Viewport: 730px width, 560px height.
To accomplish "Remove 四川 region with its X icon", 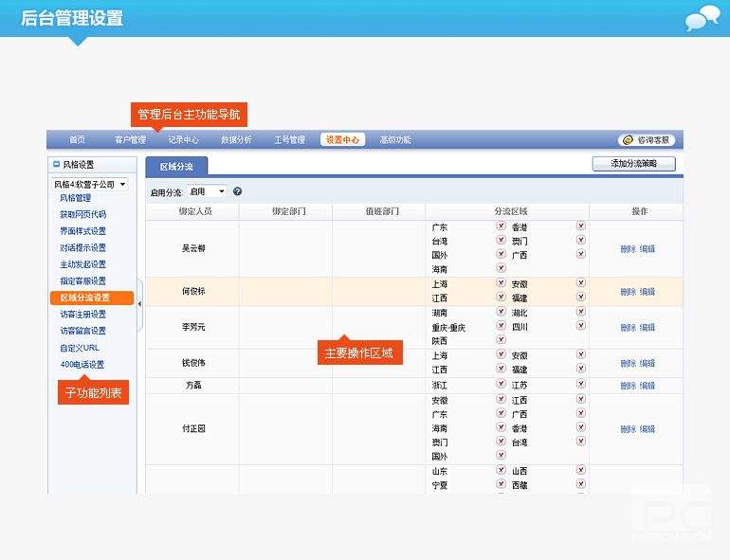I will coord(580,325).
